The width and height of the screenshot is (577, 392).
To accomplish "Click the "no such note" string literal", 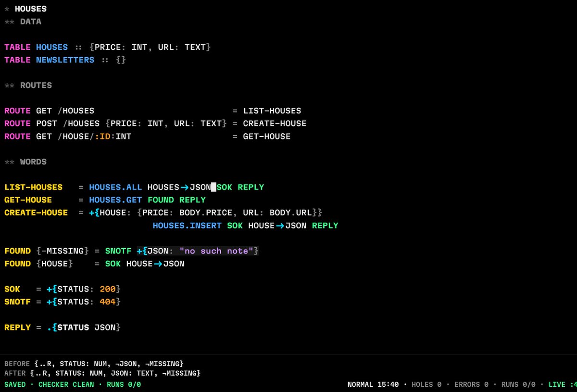I will [x=216, y=251].
